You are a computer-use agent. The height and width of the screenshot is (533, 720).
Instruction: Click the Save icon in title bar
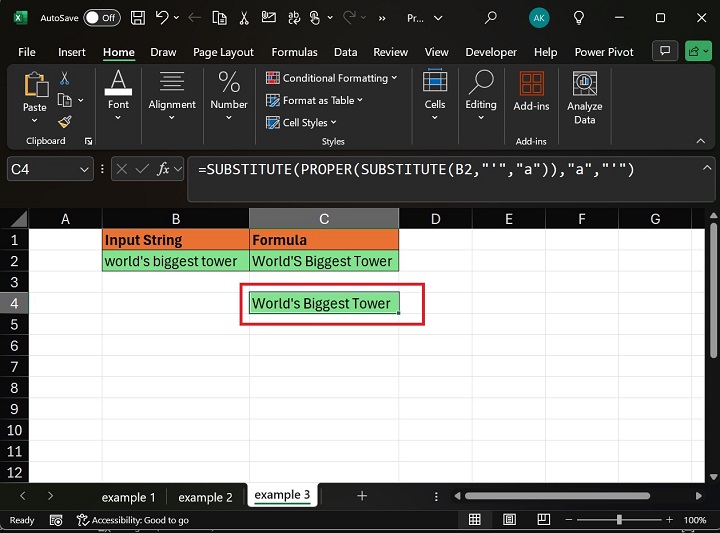click(138, 18)
